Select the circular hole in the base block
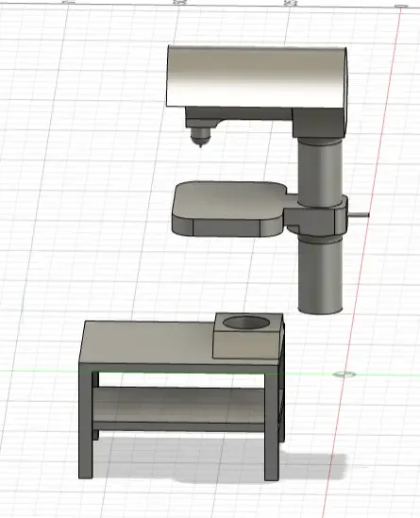This screenshot has width=420, height=518. 246,323
